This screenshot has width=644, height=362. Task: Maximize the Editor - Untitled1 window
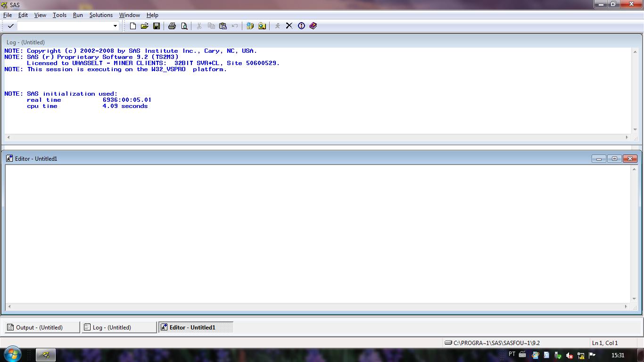click(614, 159)
